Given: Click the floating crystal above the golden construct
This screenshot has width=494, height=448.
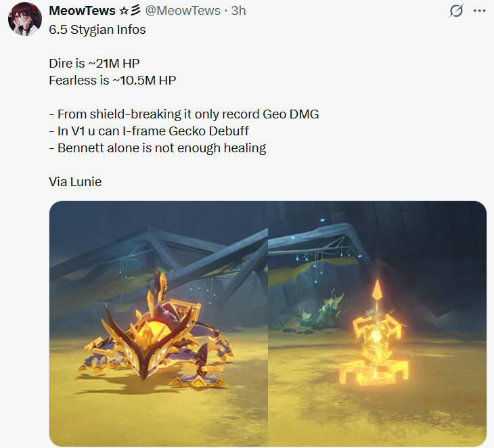Looking at the screenshot, I should click(x=377, y=291).
